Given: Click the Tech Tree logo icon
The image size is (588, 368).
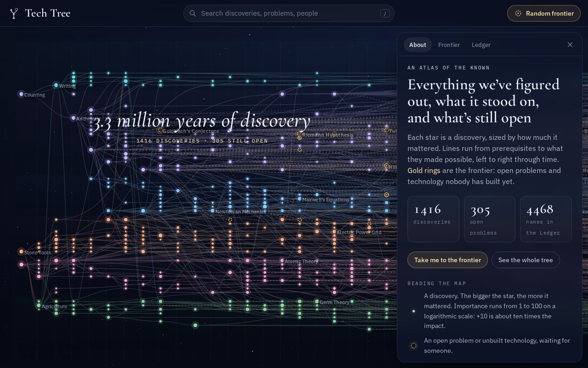Looking at the screenshot, I should pyautogui.click(x=14, y=13).
